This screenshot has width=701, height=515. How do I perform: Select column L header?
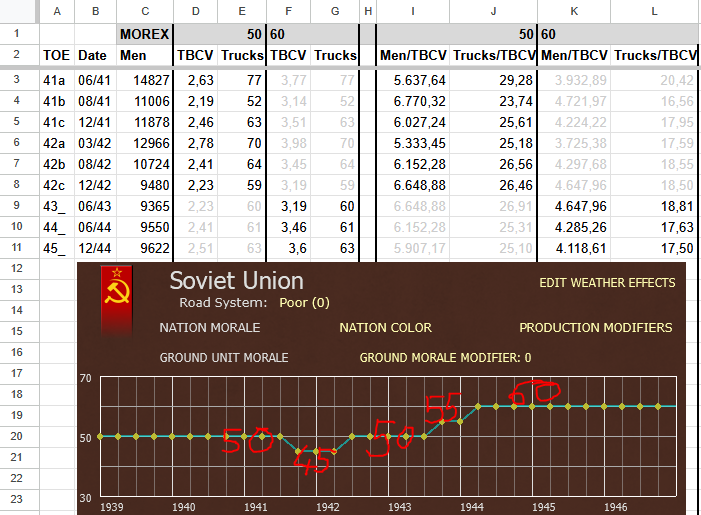[x=654, y=11]
